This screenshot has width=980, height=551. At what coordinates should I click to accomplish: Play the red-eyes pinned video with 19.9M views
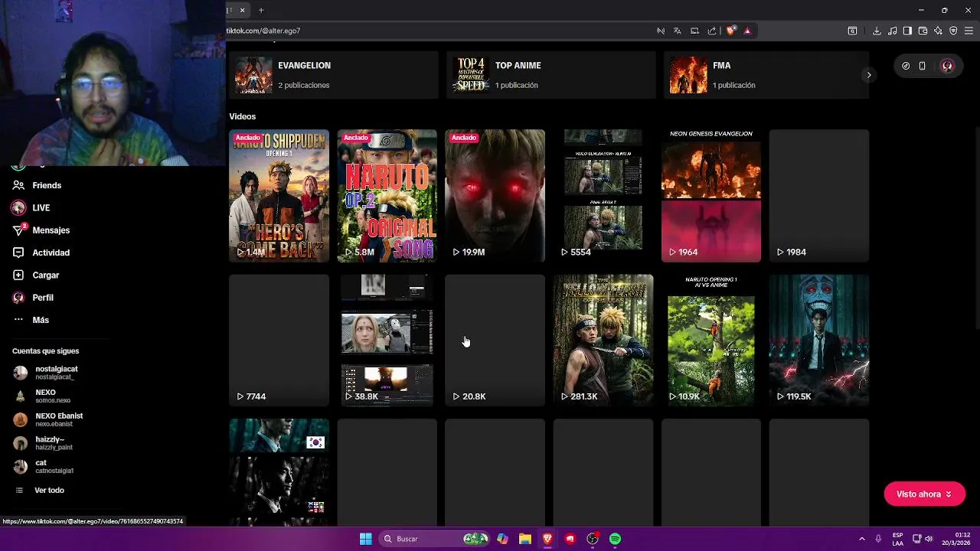[x=495, y=196]
